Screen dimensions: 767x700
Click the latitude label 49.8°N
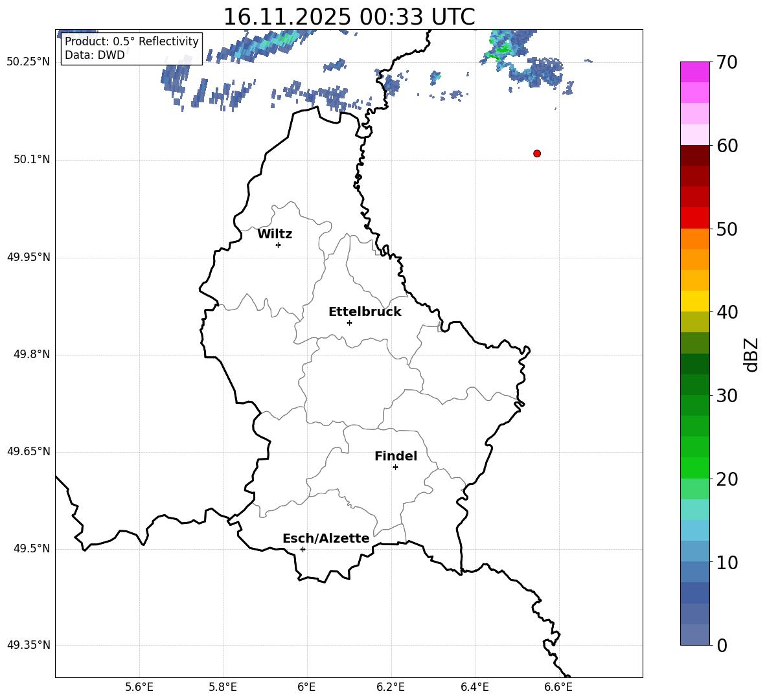pyautogui.click(x=32, y=354)
